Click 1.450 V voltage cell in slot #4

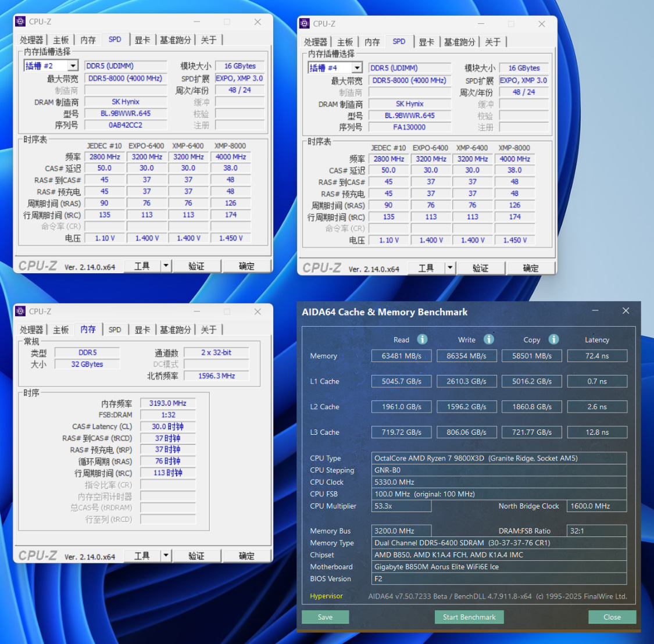pyautogui.click(x=514, y=240)
